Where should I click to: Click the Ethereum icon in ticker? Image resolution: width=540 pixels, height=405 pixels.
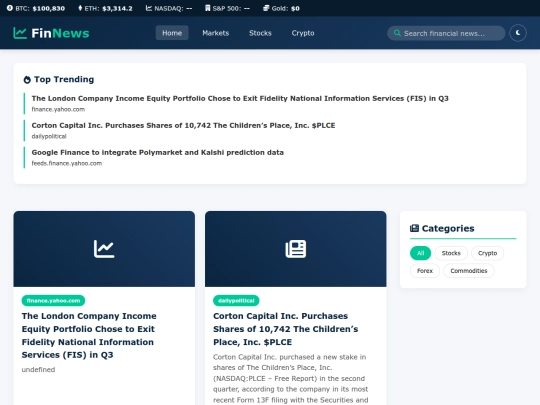point(80,8)
